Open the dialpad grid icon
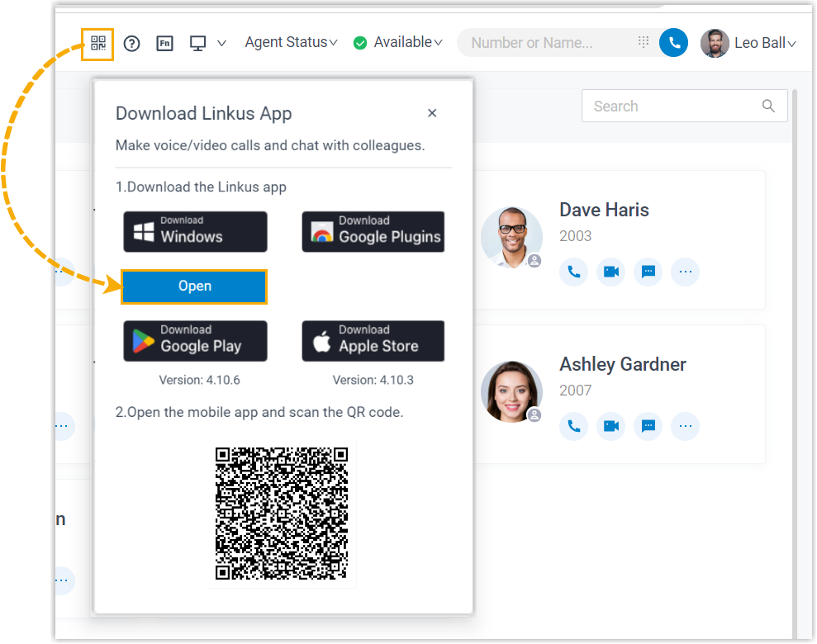The width and height of the screenshot is (817, 644). tap(644, 43)
